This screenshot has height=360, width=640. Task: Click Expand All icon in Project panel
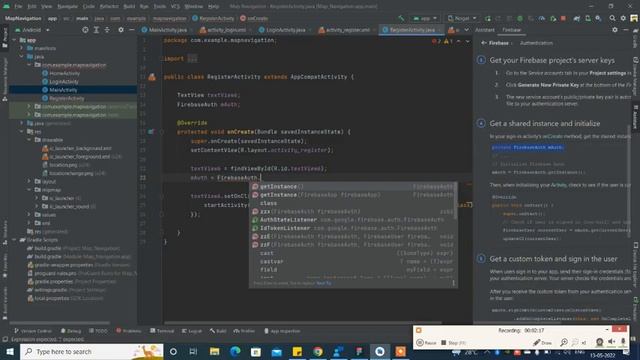point(96,30)
